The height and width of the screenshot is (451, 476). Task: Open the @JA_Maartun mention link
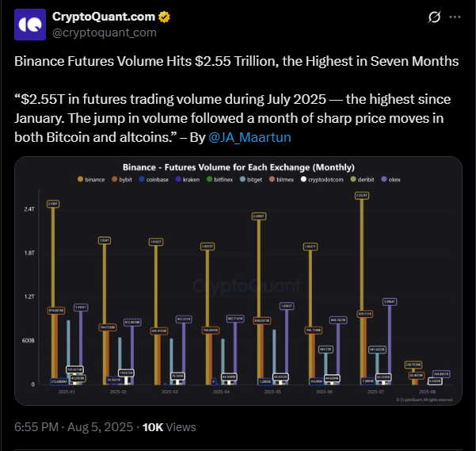point(249,137)
